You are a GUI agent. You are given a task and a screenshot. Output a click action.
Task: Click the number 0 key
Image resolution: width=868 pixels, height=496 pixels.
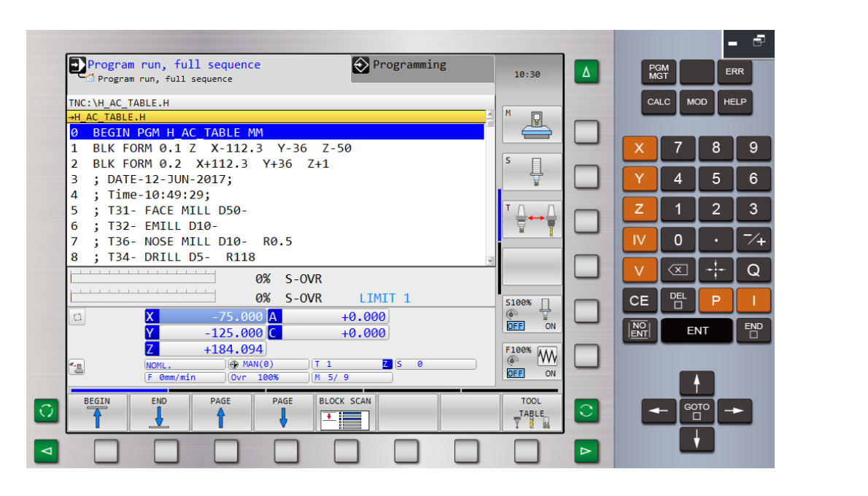point(678,240)
